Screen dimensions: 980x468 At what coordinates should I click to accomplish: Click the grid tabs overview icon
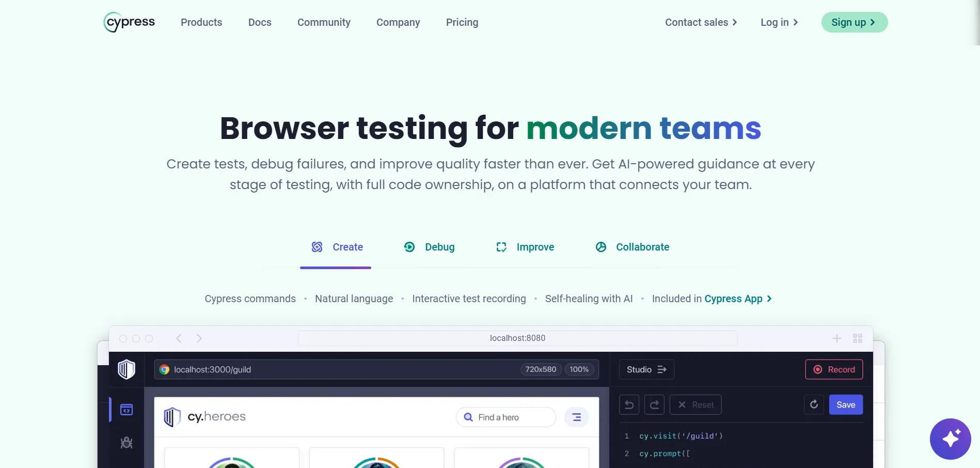click(858, 338)
